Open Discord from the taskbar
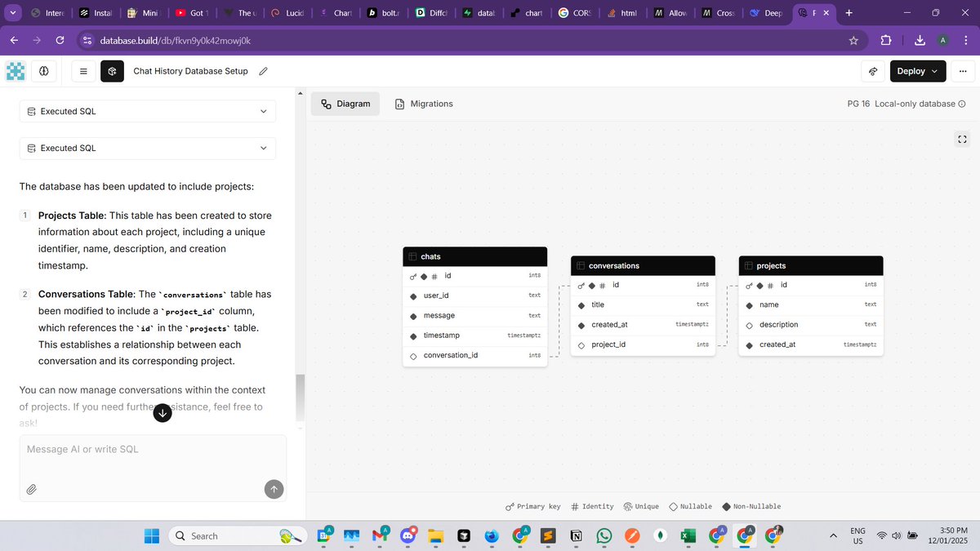This screenshot has width=980, height=551. pyautogui.click(x=407, y=535)
